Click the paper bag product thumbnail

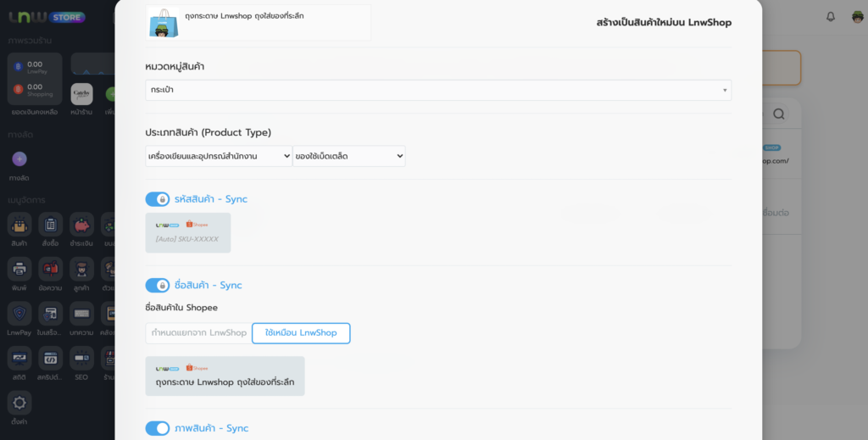pyautogui.click(x=164, y=24)
